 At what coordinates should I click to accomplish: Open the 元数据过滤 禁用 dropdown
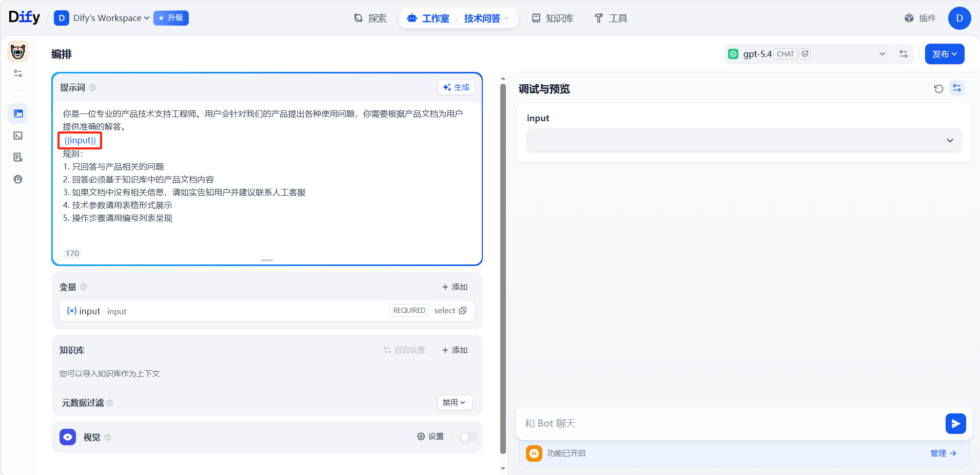[x=454, y=403]
